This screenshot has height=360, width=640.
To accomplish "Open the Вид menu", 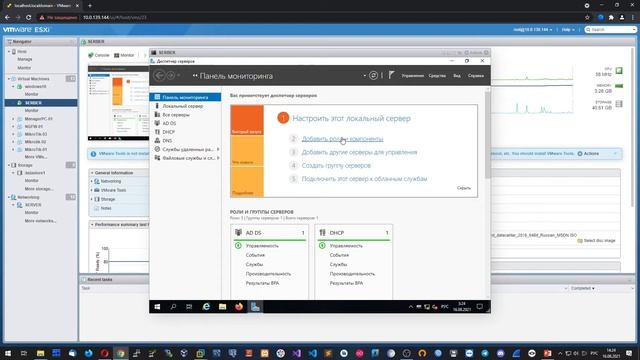I will pos(457,76).
